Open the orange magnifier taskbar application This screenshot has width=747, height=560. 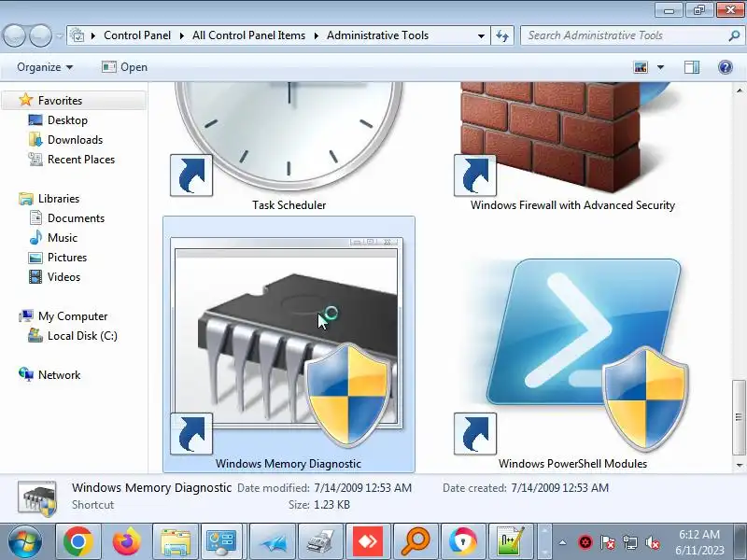click(416, 541)
